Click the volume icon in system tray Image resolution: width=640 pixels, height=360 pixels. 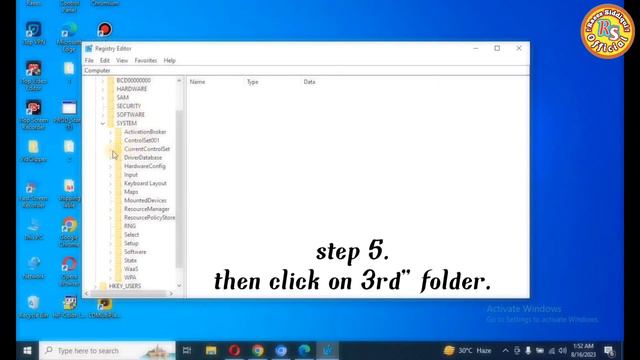coord(563,351)
